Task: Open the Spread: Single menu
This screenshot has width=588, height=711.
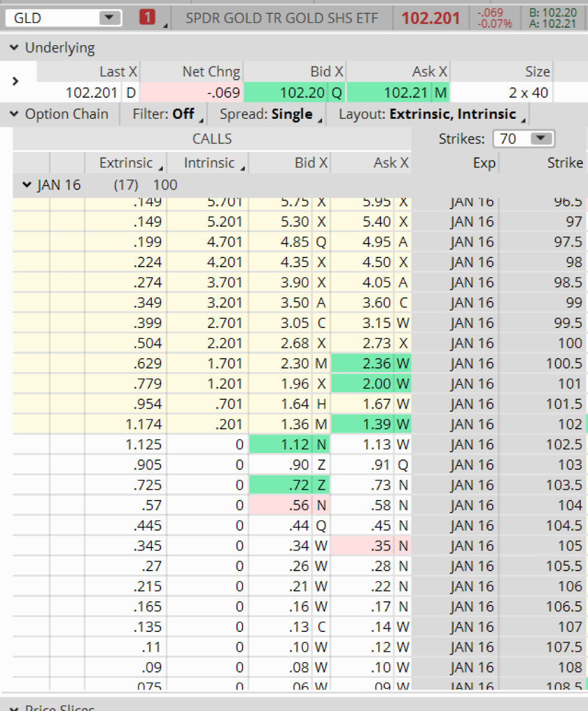Action: (x=271, y=114)
